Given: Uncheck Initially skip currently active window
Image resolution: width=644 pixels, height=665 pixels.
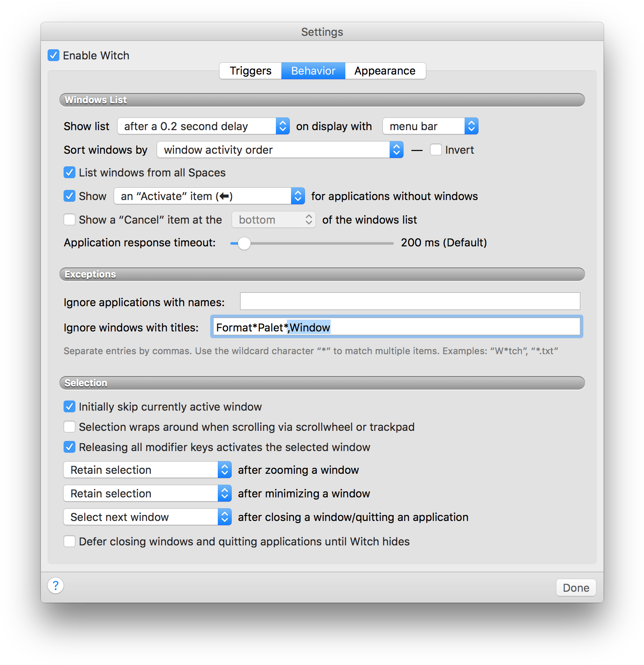Looking at the screenshot, I should 69,406.
